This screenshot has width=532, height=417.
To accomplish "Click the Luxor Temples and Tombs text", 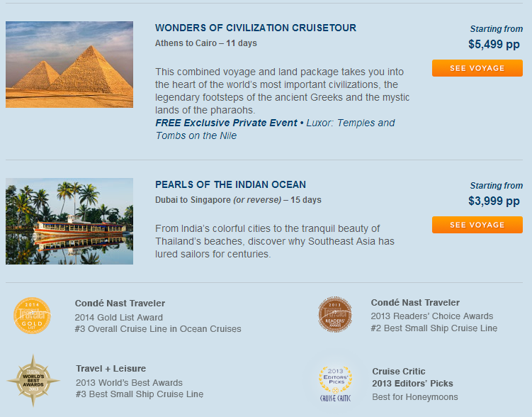I will coord(275,129).
